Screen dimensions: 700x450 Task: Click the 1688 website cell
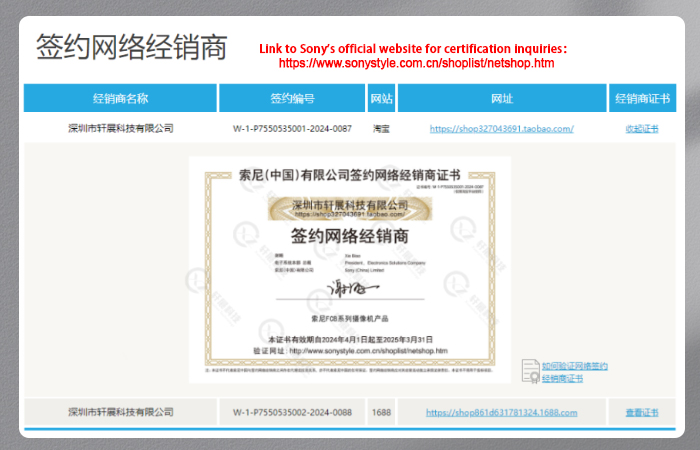381,412
